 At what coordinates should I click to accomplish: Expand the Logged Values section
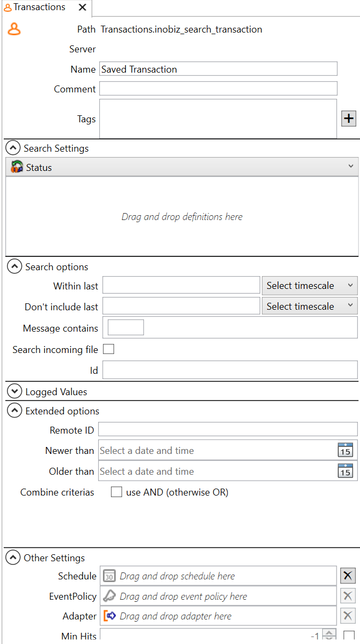[x=15, y=392]
